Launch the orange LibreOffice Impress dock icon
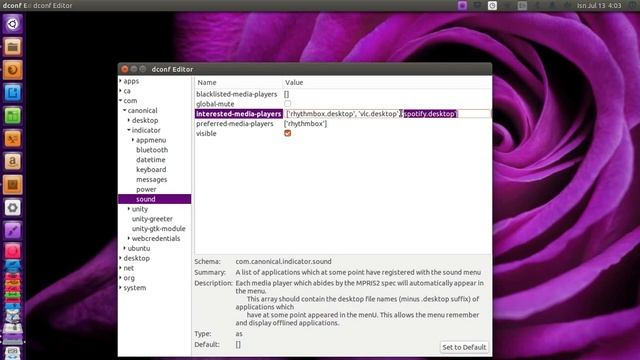The height and width of the screenshot is (360, 640). tap(13, 139)
